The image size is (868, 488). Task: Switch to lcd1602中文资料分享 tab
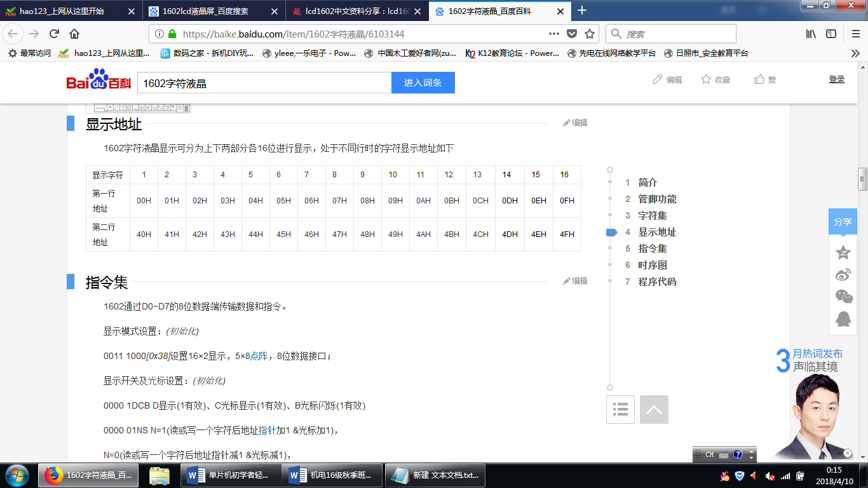tap(358, 11)
